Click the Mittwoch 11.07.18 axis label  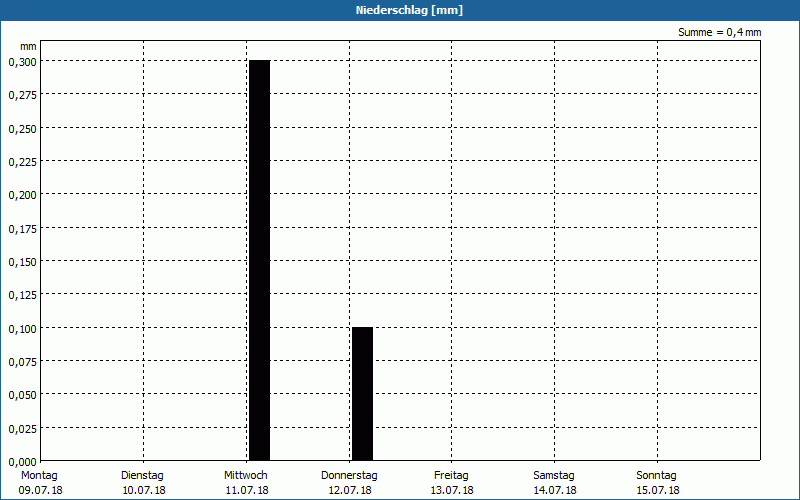(246, 483)
